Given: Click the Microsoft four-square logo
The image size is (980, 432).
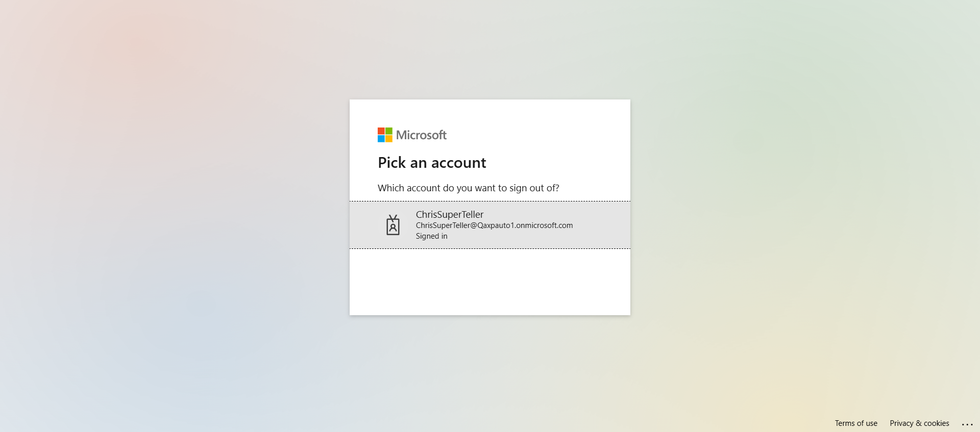Looking at the screenshot, I should pos(385,135).
